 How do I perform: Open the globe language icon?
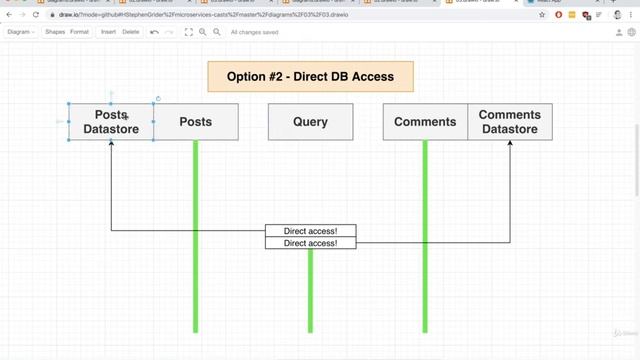[x=631, y=32]
